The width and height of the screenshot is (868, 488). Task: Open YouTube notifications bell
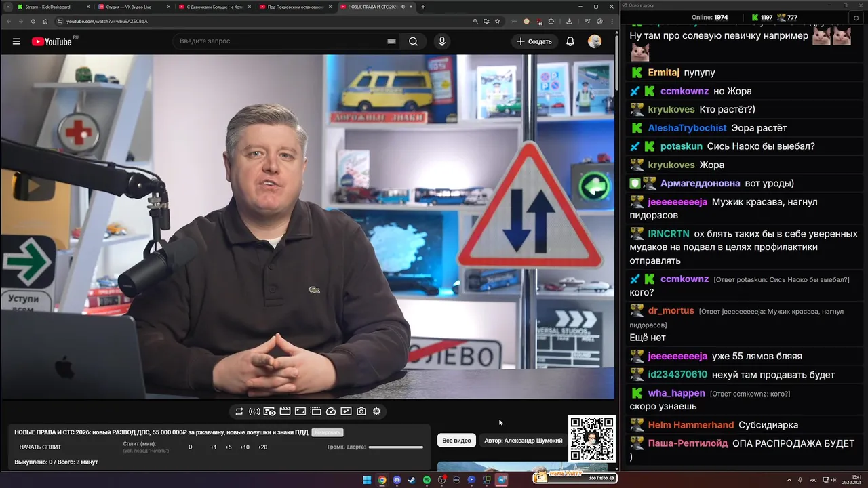point(570,41)
